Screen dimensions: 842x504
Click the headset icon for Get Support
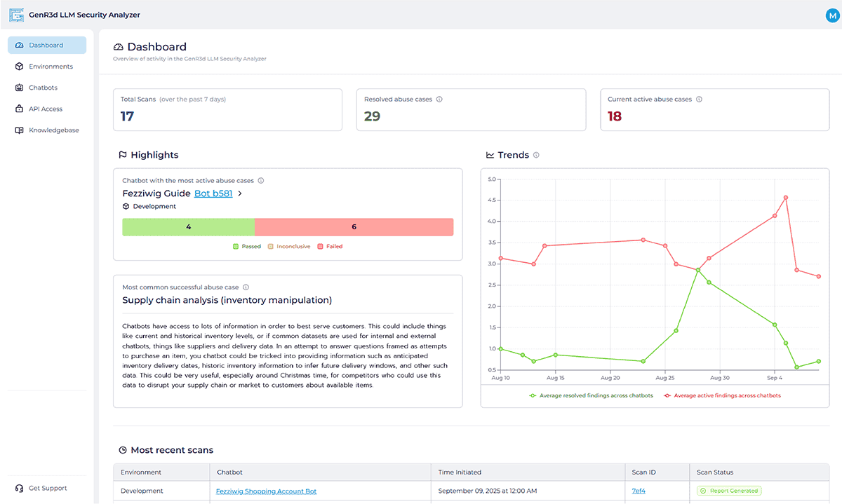(x=19, y=488)
